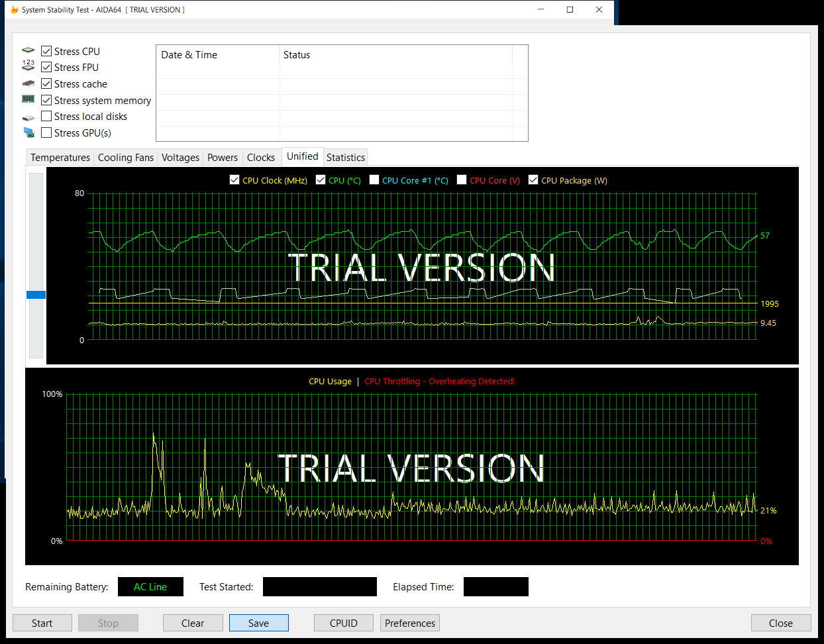
Task: Maximize the System Stability Test window
Action: pos(570,10)
